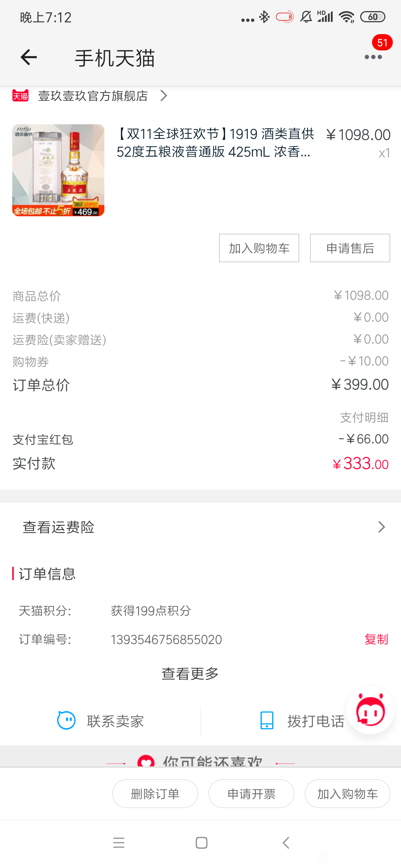The width and height of the screenshot is (401, 868).
Task: Open the Wuliangye product thumbnail image
Action: click(58, 170)
